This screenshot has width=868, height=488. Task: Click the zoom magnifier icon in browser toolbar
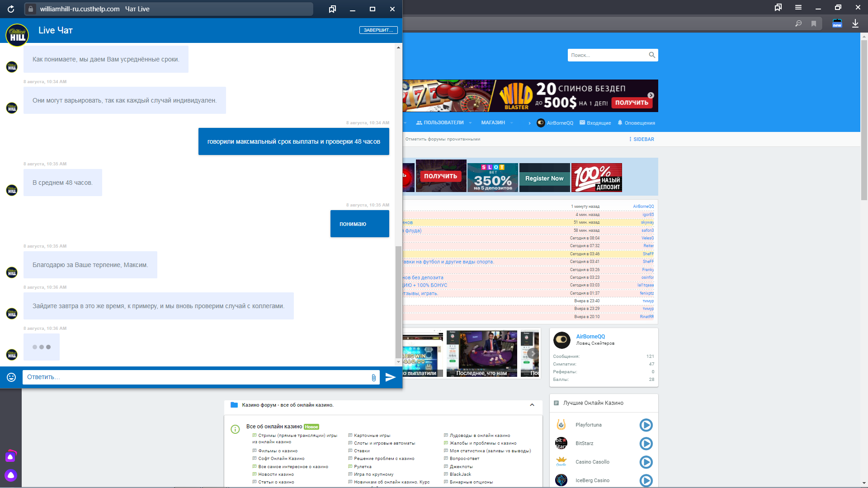pos(798,23)
